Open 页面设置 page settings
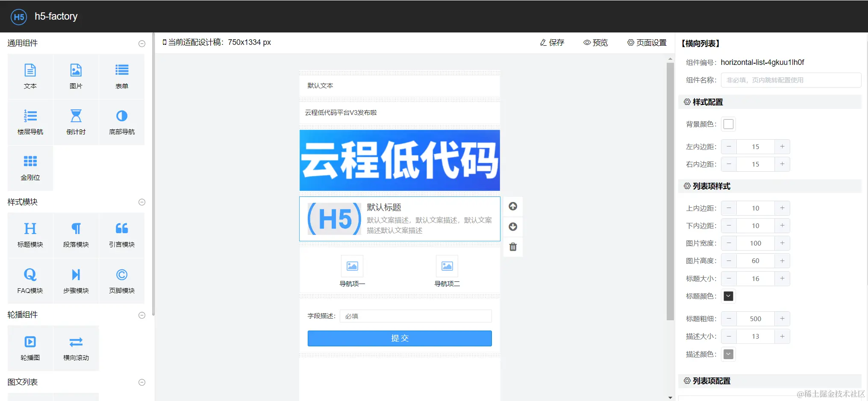 pos(647,43)
